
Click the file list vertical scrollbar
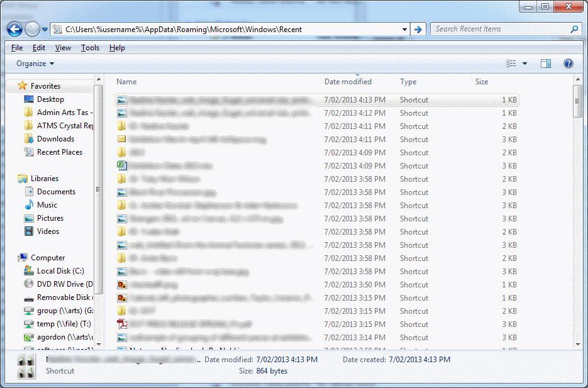click(x=577, y=101)
